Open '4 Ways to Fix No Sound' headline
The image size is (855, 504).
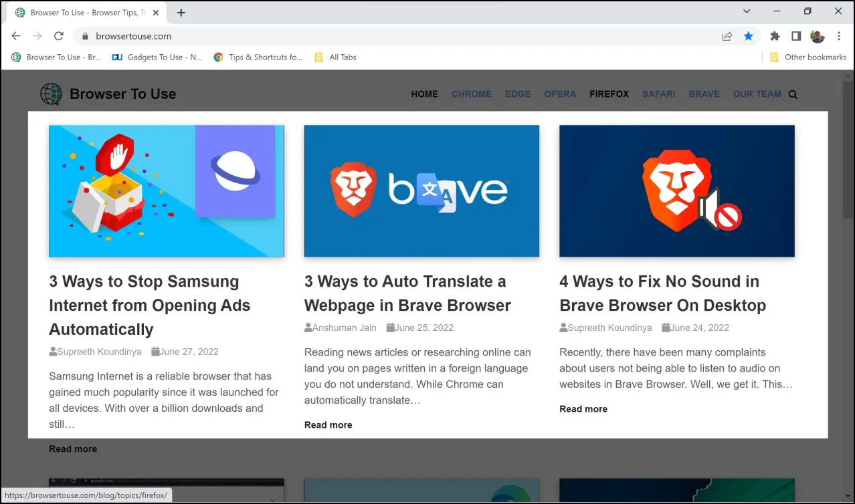pos(663,293)
